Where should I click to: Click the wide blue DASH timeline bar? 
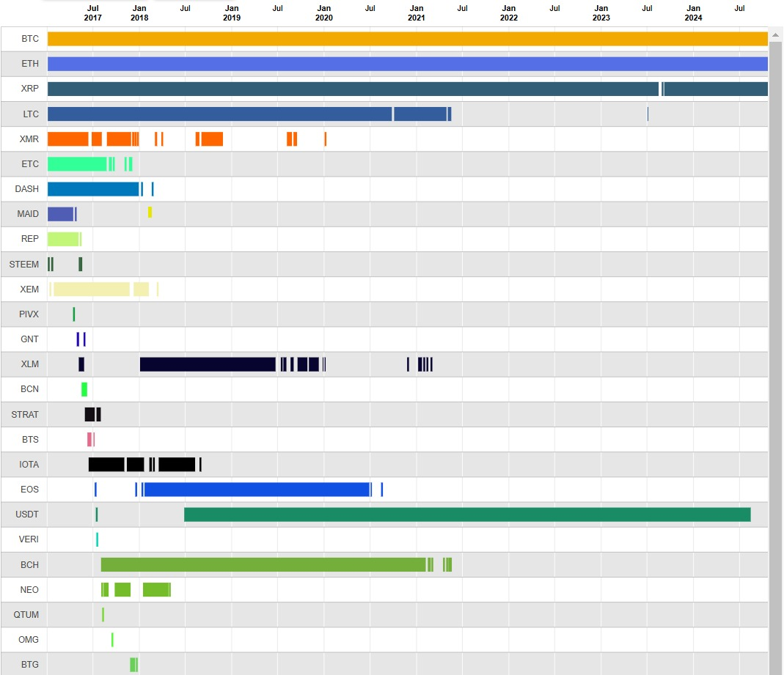pyautogui.click(x=93, y=189)
